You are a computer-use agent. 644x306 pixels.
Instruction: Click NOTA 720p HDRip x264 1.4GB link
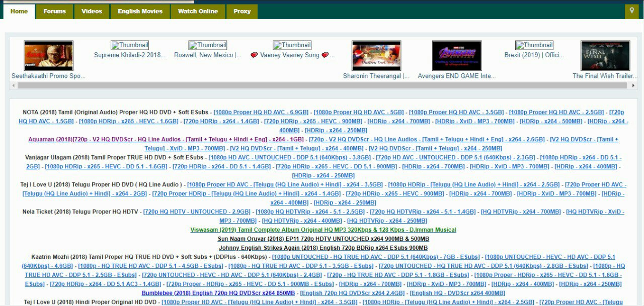click(221, 122)
